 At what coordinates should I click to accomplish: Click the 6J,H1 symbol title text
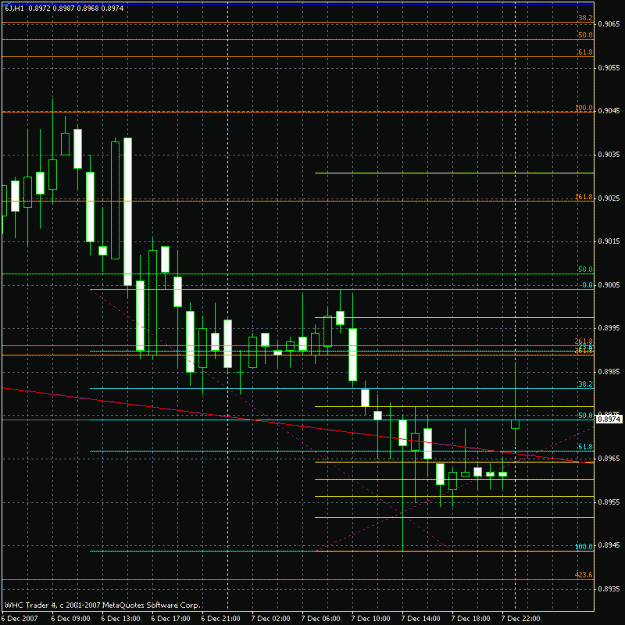pyautogui.click(x=14, y=8)
